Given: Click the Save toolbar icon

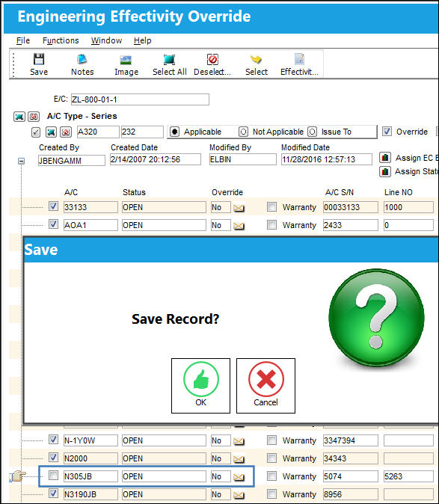Looking at the screenshot, I should coord(39,64).
